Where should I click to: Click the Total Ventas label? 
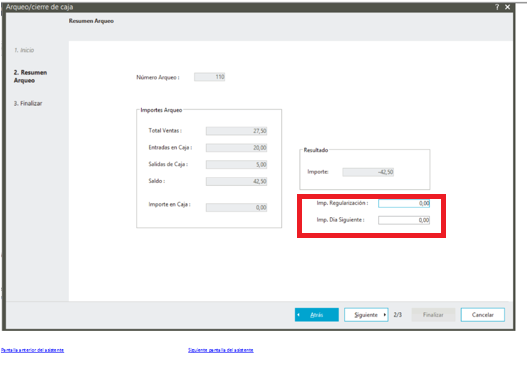click(165, 131)
